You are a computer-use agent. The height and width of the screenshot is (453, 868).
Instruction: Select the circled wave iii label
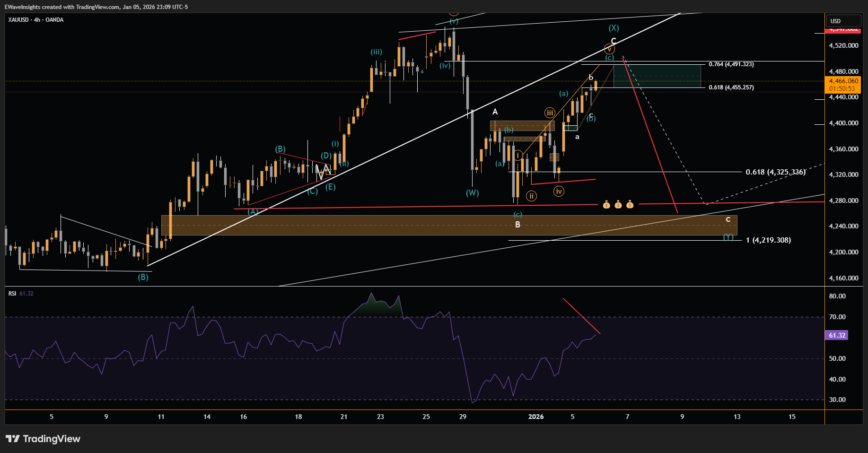pos(550,113)
